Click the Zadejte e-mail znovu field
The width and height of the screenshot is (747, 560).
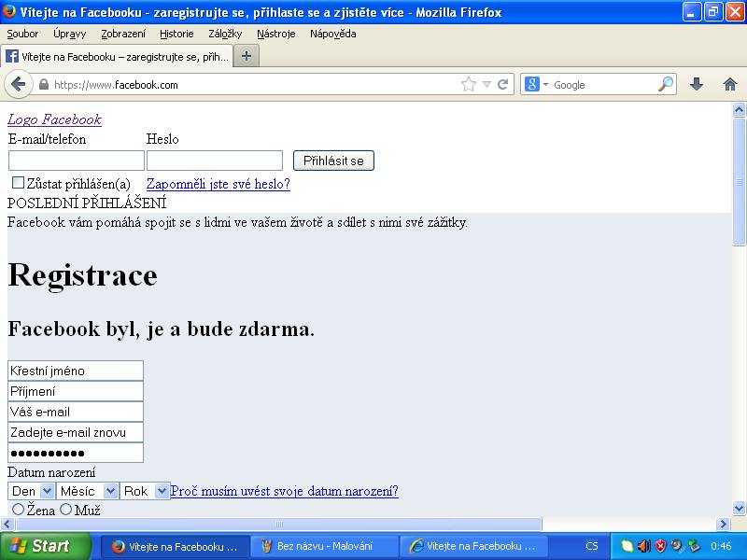(x=76, y=432)
